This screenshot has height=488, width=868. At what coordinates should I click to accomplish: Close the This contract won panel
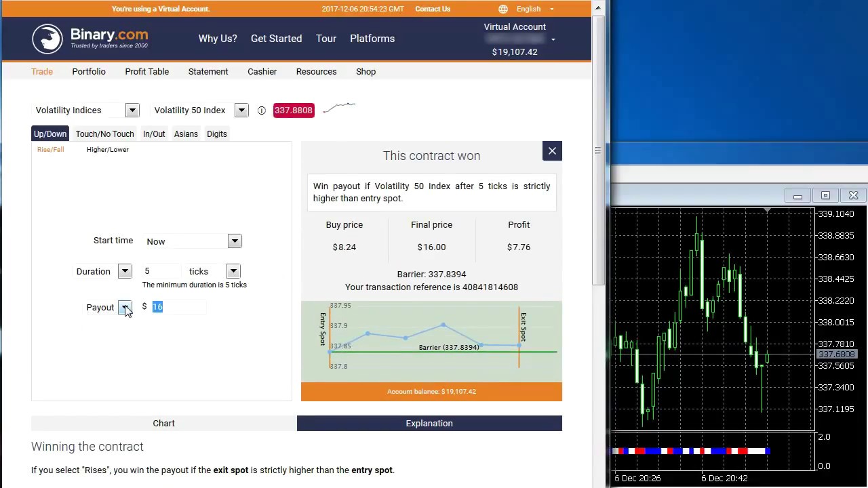tap(552, 151)
